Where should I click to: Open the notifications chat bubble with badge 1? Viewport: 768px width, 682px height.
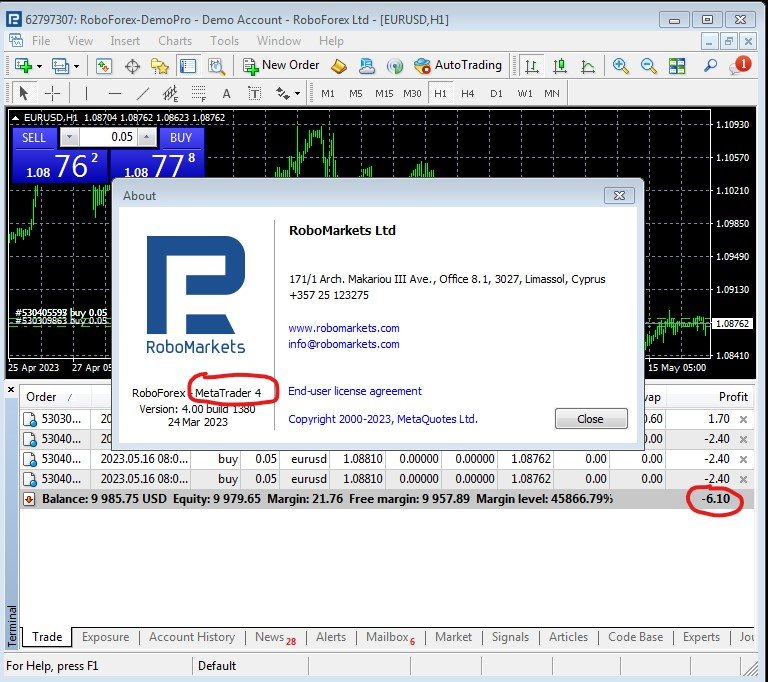click(740, 65)
